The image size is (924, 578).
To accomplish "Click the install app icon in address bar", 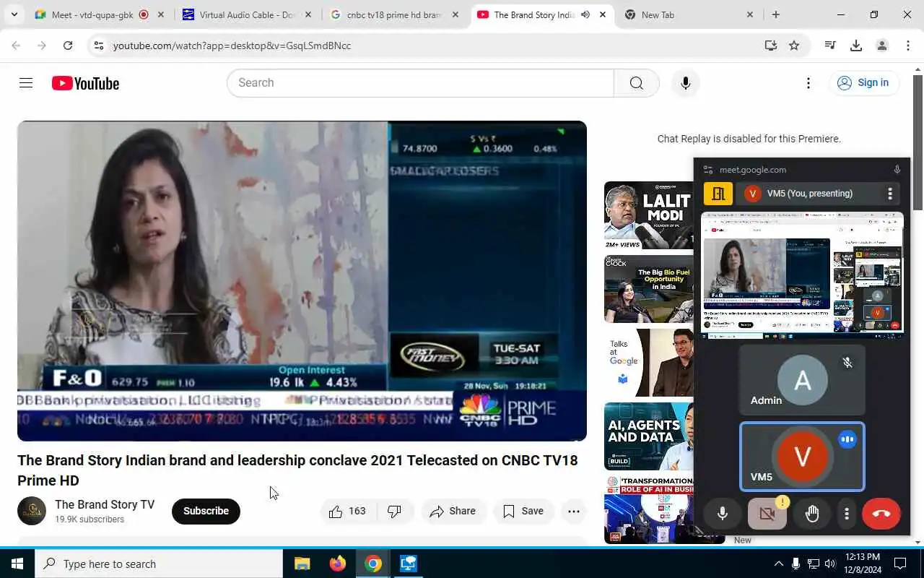I will point(770,46).
